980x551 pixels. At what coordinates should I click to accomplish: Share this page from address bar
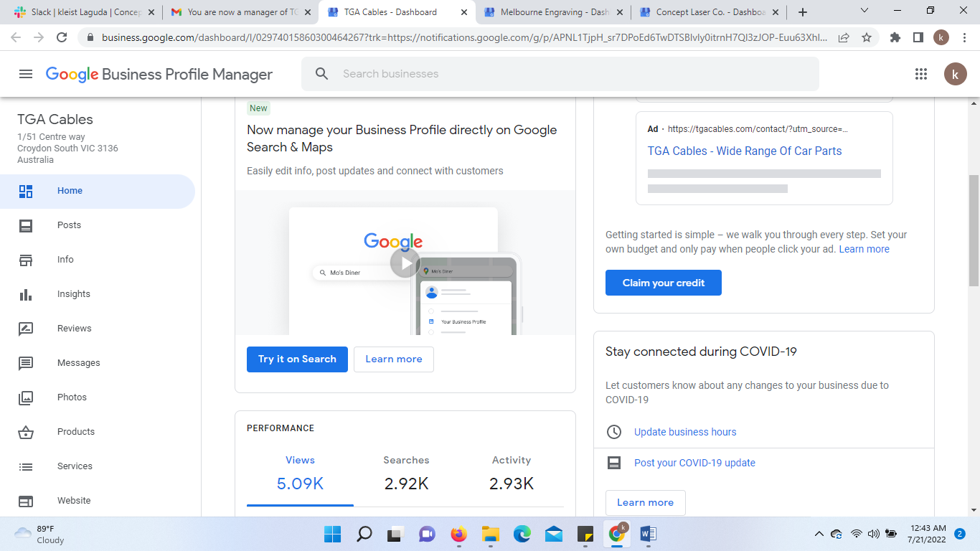(844, 37)
